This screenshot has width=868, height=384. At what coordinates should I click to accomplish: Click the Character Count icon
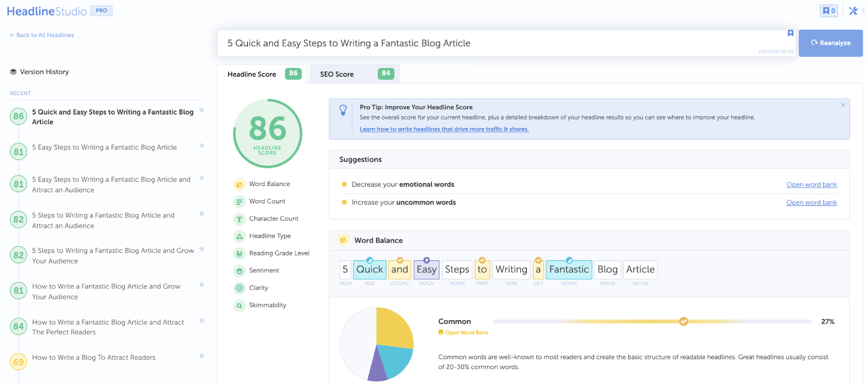239,219
